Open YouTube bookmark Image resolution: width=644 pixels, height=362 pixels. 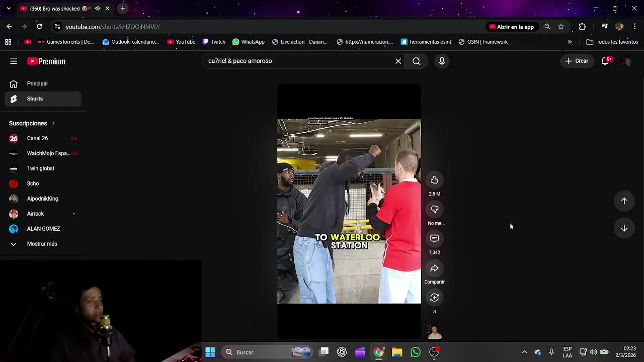tap(181, 42)
